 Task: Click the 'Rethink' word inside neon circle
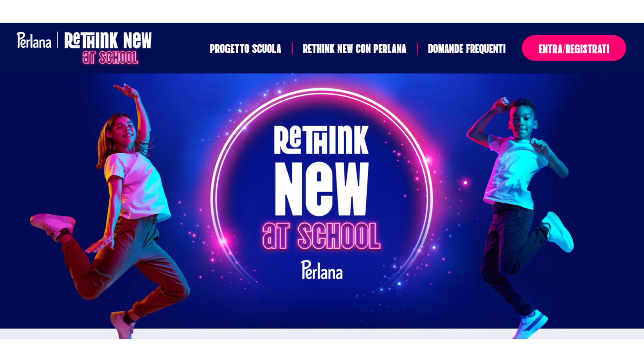[x=321, y=140]
